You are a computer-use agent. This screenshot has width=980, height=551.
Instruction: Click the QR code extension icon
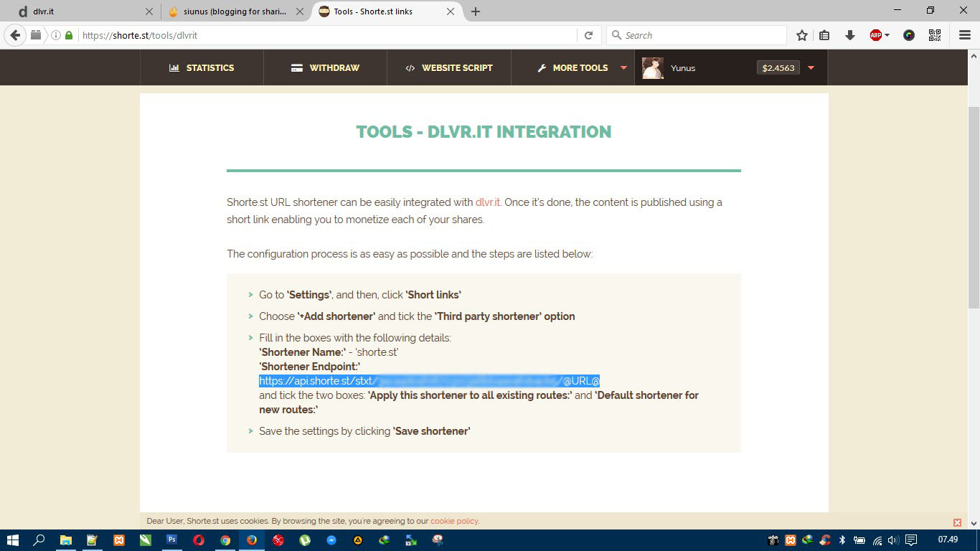935,35
